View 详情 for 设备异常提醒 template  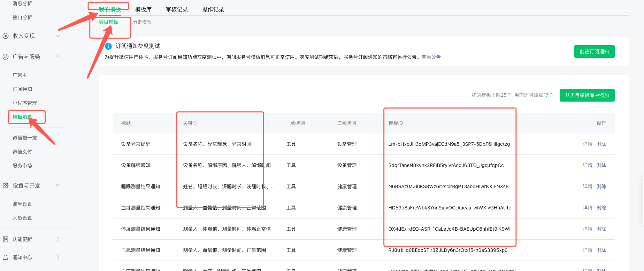pos(588,144)
